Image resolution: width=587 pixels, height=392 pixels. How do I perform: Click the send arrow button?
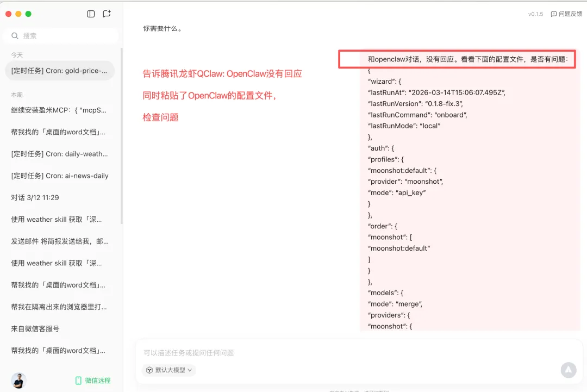[x=569, y=370]
